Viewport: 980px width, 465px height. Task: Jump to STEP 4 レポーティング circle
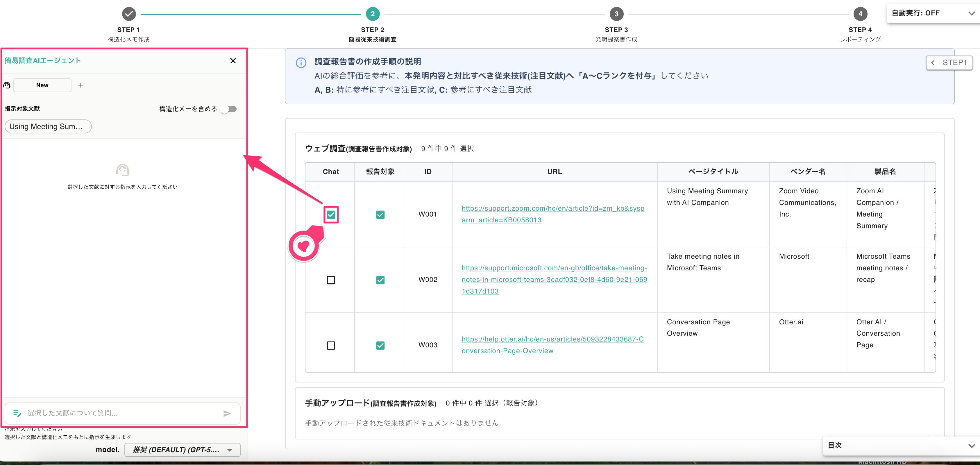(x=860, y=14)
